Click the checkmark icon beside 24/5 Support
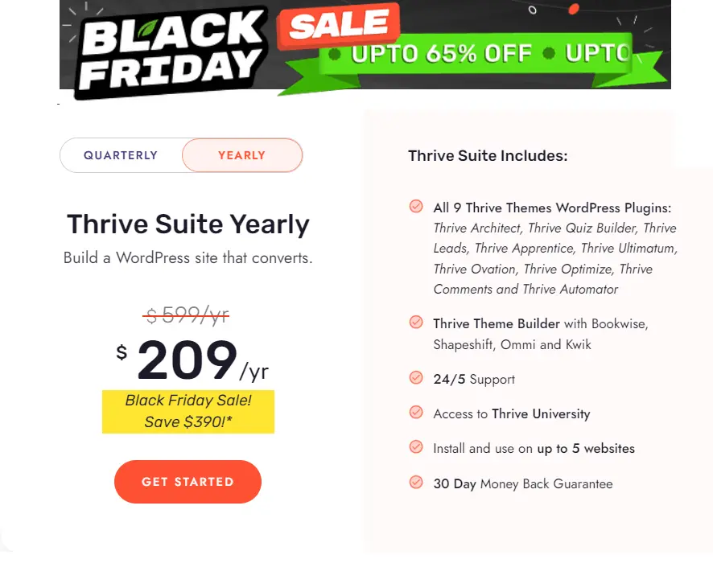This screenshot has width=713, height=588. point(416,378)
